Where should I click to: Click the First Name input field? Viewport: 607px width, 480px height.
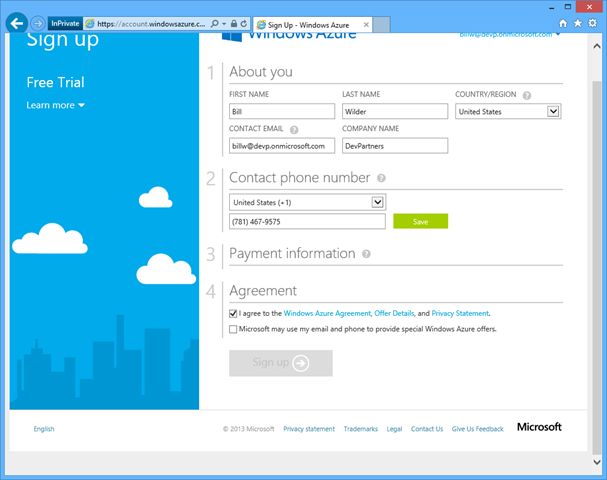[281, 112]
